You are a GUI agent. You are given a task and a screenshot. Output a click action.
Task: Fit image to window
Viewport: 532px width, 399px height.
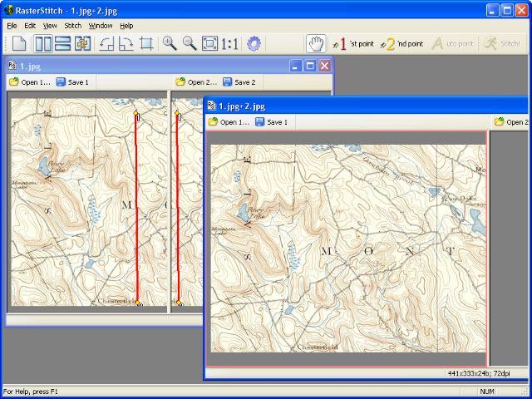[210, 43]
